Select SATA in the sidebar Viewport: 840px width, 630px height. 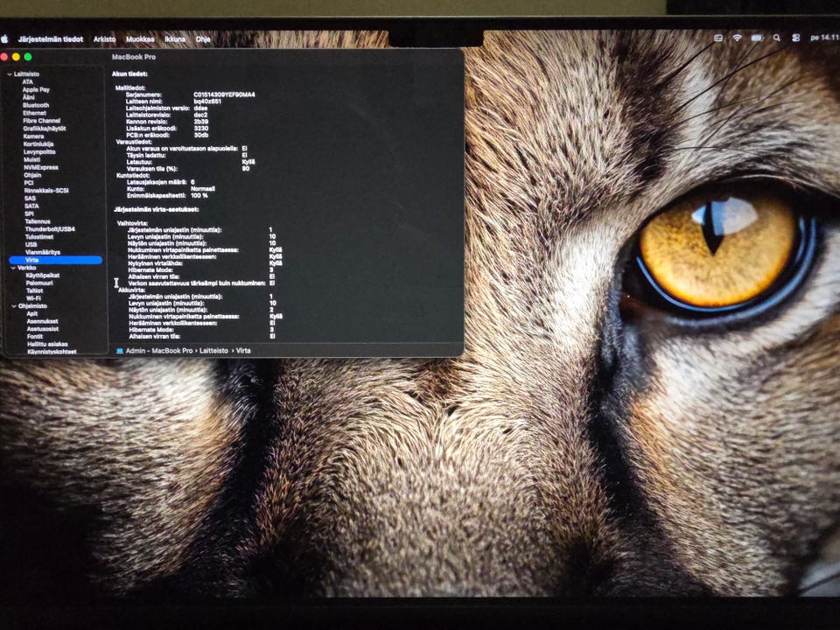coord(31,206)
